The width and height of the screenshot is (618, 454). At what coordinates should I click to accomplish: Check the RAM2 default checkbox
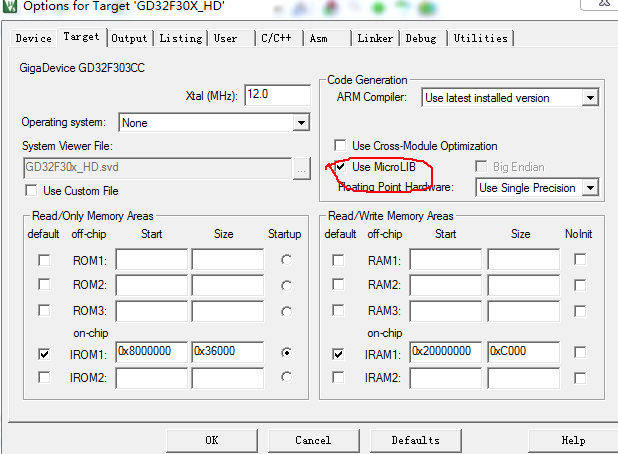[x=338, y=284]
